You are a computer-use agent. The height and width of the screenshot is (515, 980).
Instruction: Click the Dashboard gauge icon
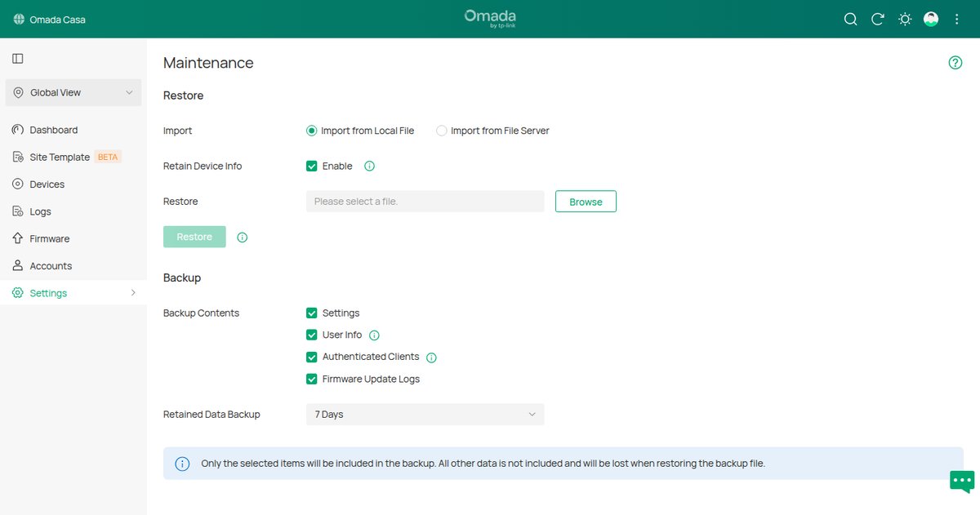coord(18,130)
